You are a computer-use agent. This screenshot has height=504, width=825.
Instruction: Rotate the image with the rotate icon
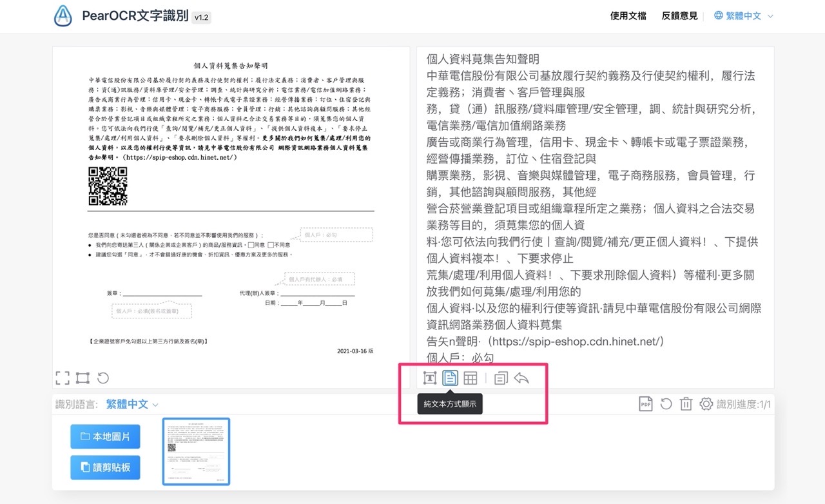point(102,378)
